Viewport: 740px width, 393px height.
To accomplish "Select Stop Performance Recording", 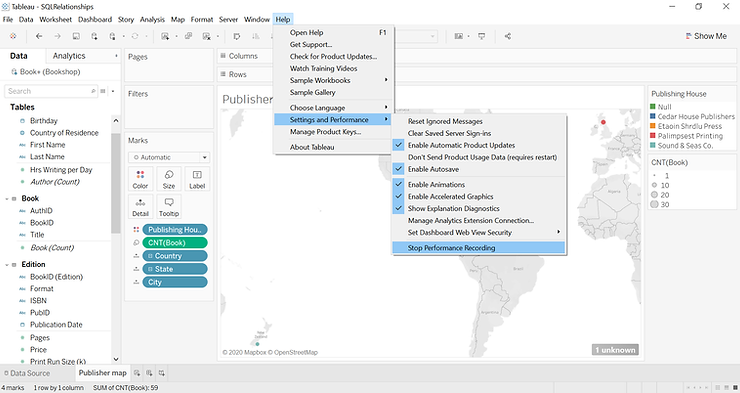I will pos(479,248).
